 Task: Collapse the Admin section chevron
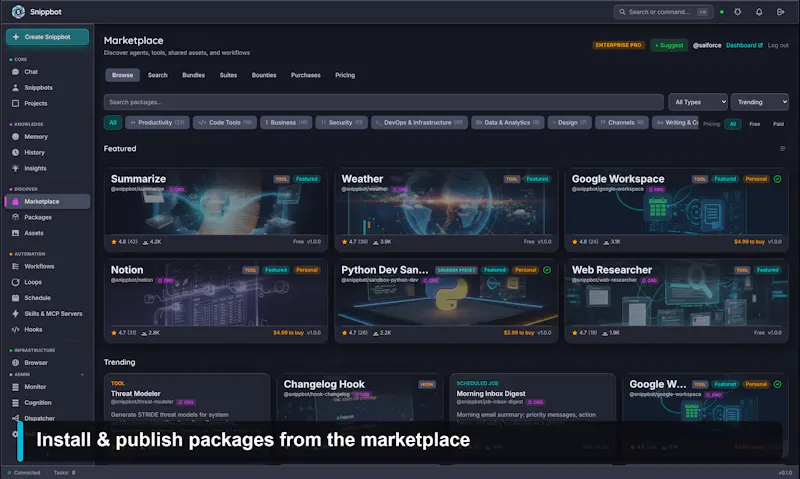click(x=82, y=375)
